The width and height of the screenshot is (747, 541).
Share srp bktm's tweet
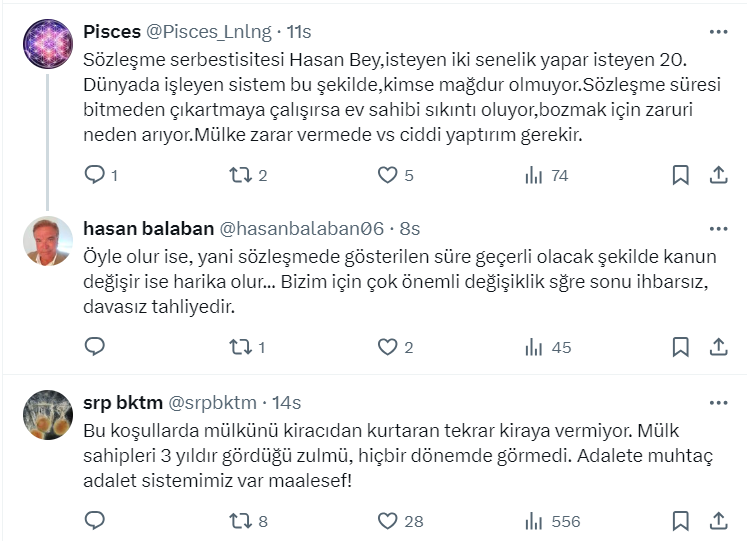(x=718, y=521)
